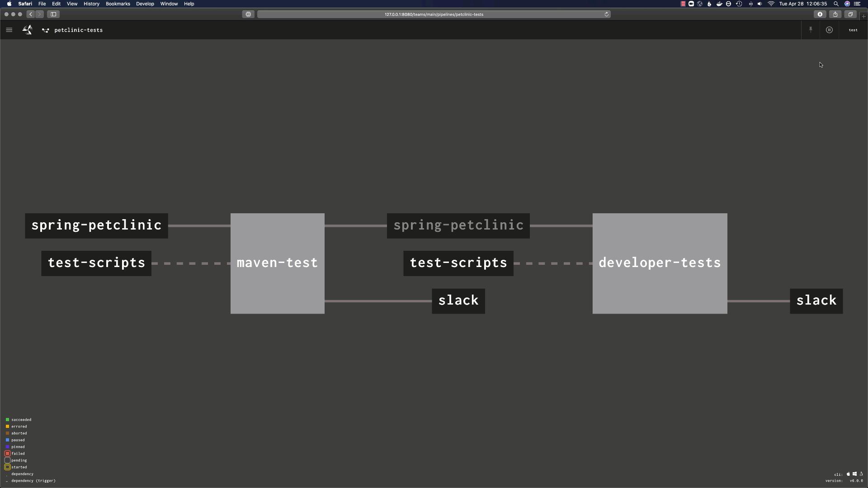Click the URL address field
This screenshot has height=488, width=868.
point(434,14)
